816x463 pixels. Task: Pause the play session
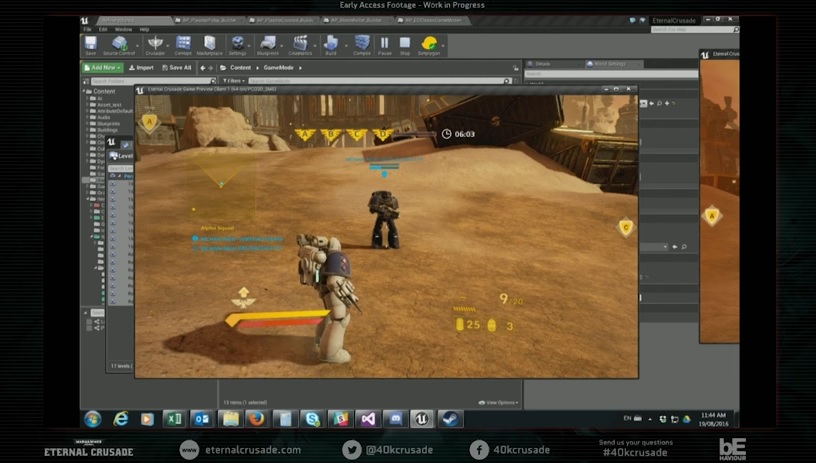tap(384, 45)
